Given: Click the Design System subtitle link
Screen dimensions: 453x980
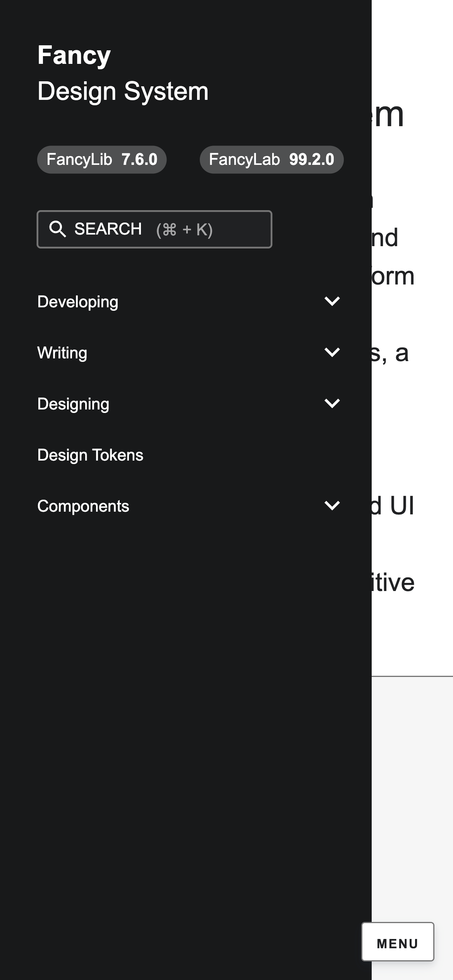Looking at the screenshot, I should [x=123, y=91].
